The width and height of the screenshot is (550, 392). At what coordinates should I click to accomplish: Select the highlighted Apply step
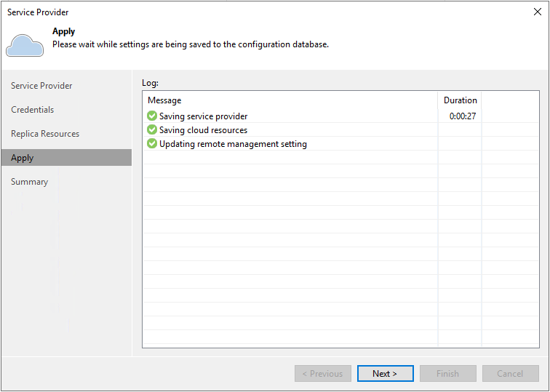[x=23, y=158]
